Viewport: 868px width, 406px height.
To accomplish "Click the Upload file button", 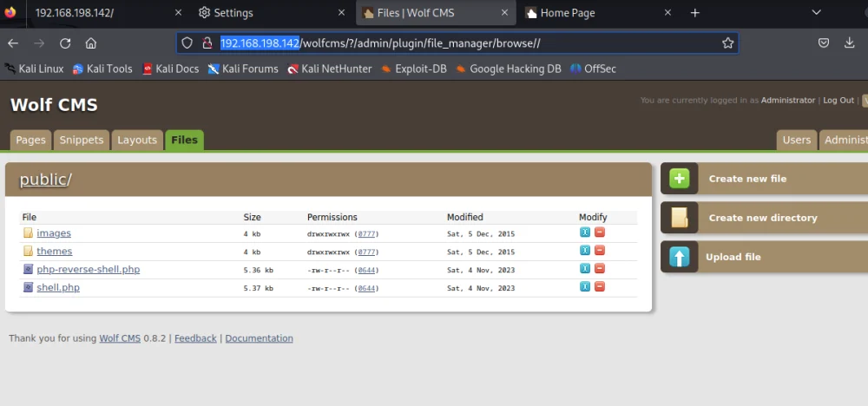I will pyautogui.click(x=764, y=257).
